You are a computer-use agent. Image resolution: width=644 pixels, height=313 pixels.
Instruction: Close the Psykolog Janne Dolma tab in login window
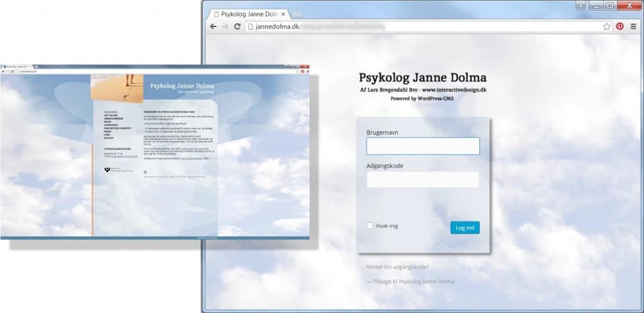[x=283, y=14]
